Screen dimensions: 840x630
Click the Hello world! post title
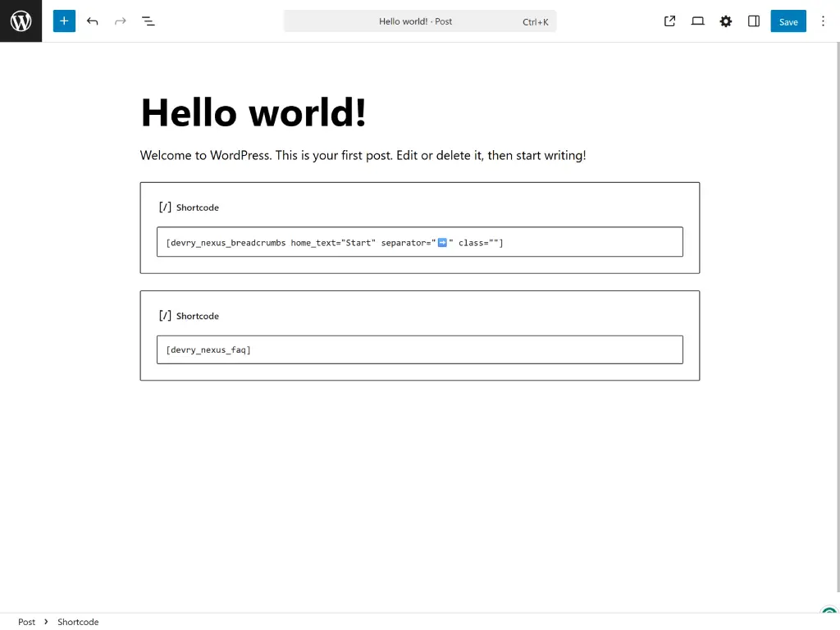point(253,112)
